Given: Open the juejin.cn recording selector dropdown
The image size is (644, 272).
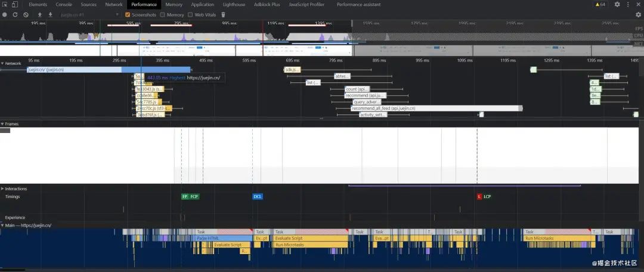Looking at the screenshot, I should pos(89,15).
